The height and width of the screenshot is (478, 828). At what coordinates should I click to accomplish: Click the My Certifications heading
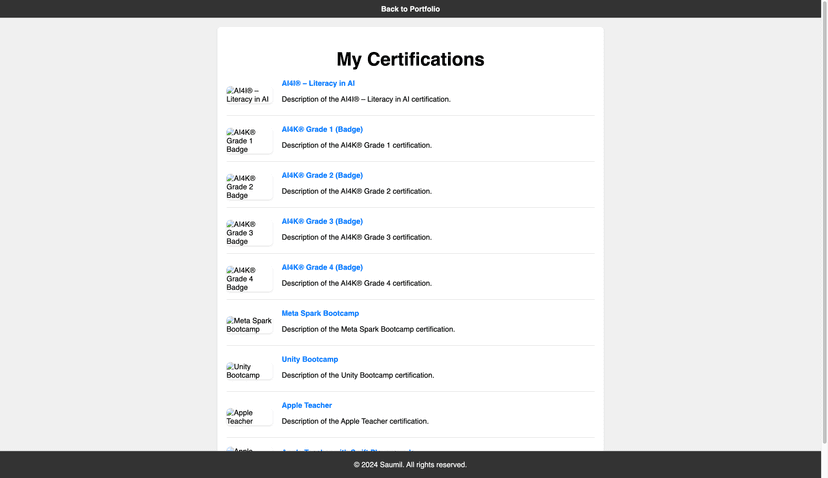(x=410, y=59)
